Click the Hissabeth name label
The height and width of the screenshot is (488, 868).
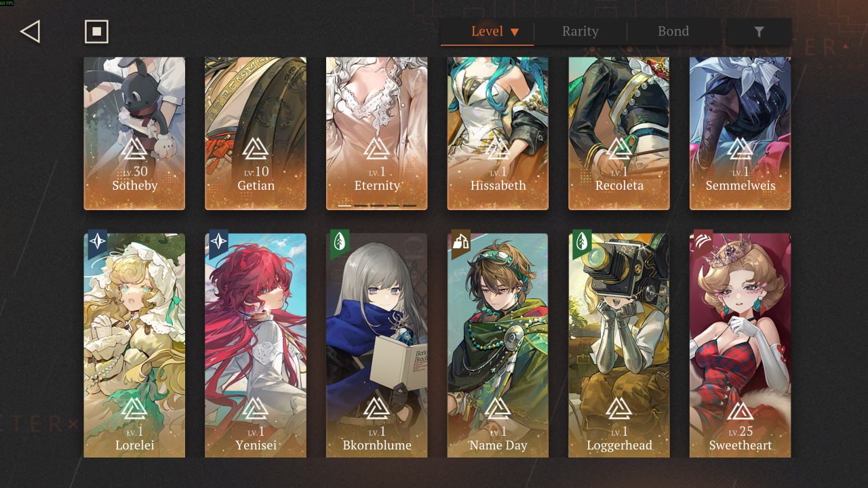pos(498,185)
